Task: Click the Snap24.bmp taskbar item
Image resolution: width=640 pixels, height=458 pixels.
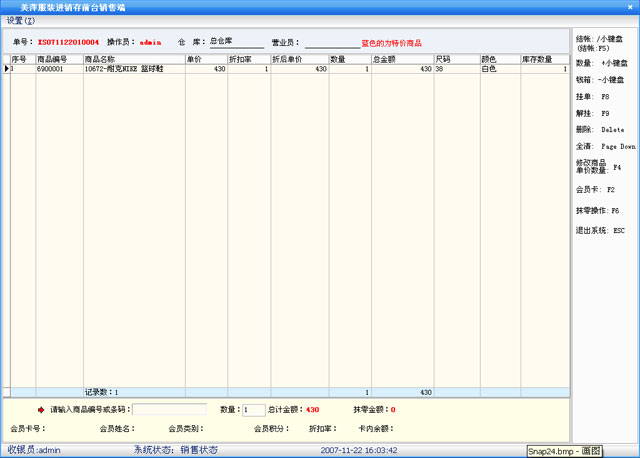Action: [564, 451]
